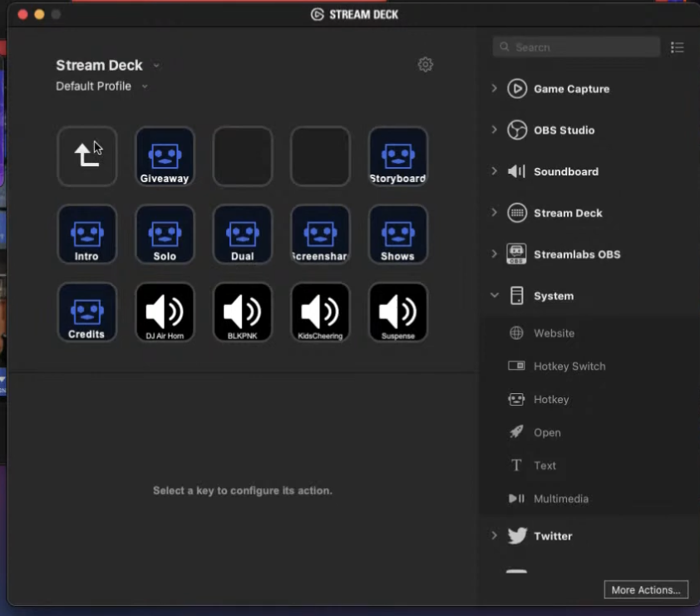Select the Credits hotkey key
The width and height of the screenshot is (700, 616).
click(x=87, y=312)
